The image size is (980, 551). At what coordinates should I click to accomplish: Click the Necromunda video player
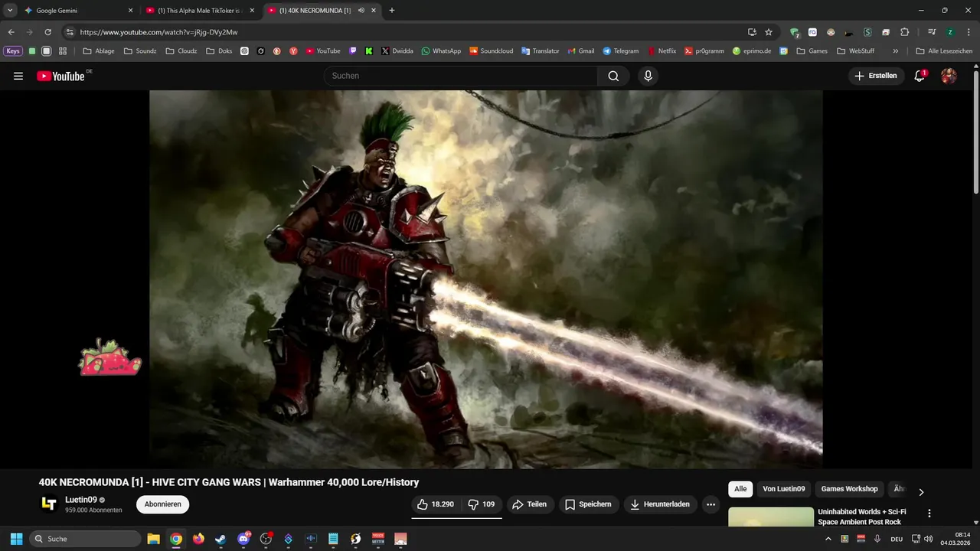486,279
